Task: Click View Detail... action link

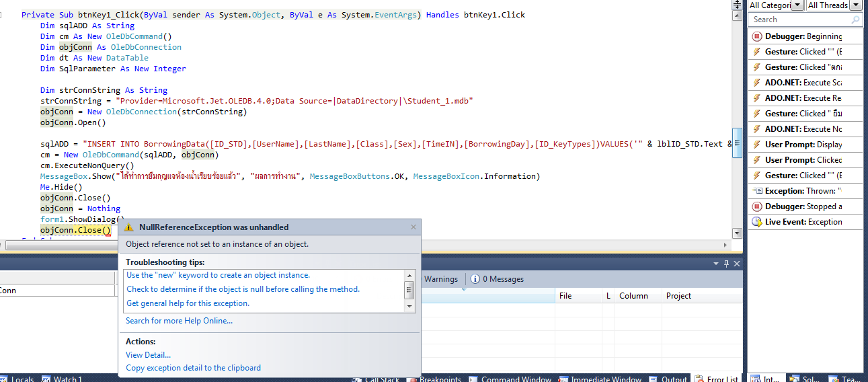Action: pyautogui.click(x=148, y=354)
